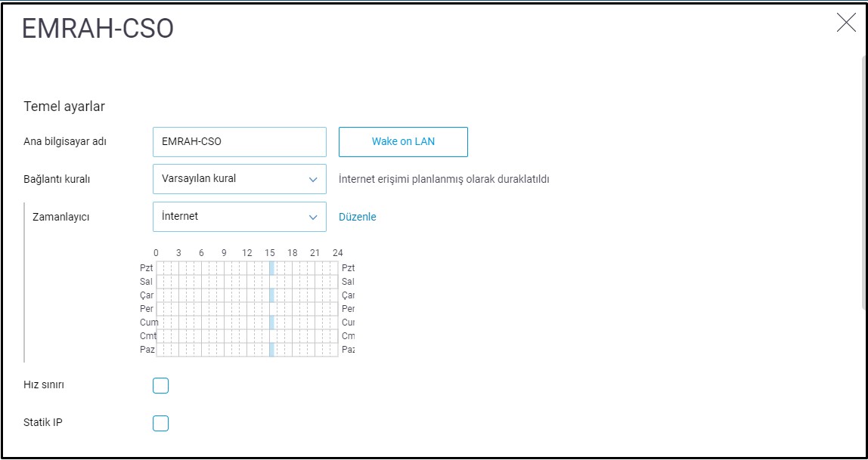The width and height of the screenshot is (868, 460).
Task: Click the Cmt row at hour 15
Action: pos(271,336)
